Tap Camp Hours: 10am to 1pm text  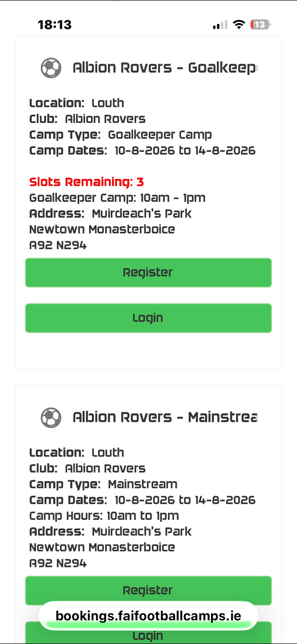tap(104, 516)
